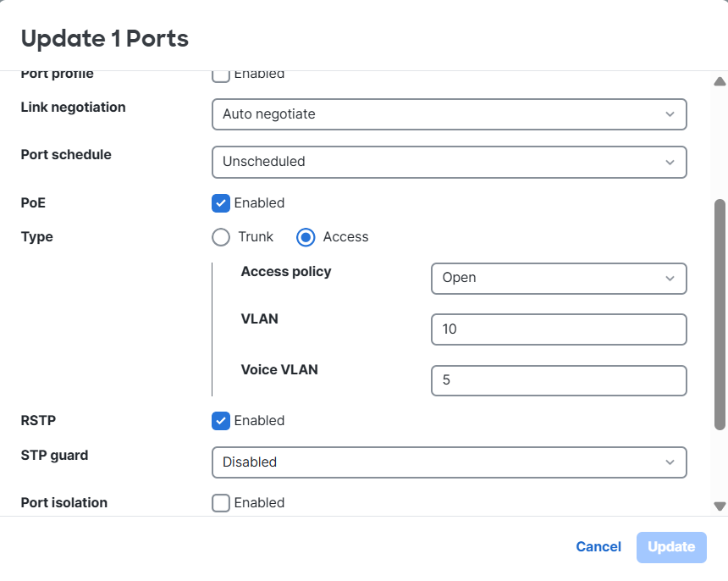Disable the PoE Enabled checkbox
728x581 pixels.
pos(221,203)
